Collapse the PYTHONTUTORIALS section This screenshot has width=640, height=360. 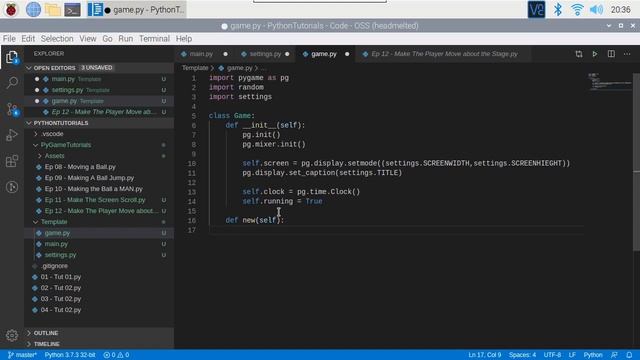tap(99, 123)
